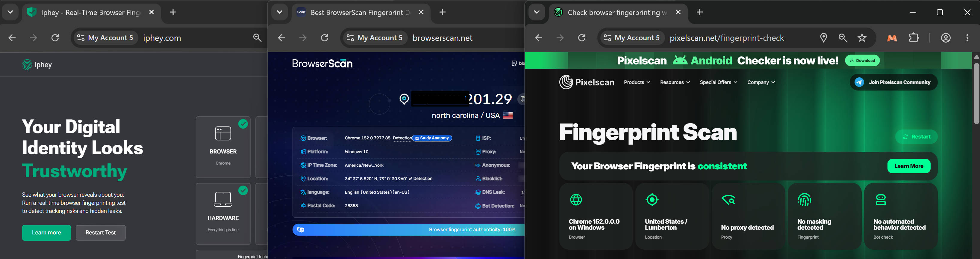Click the Learn More button on Pixelscan
The height and width of the screenshot is (259, 980).
(x=909, y=166)
